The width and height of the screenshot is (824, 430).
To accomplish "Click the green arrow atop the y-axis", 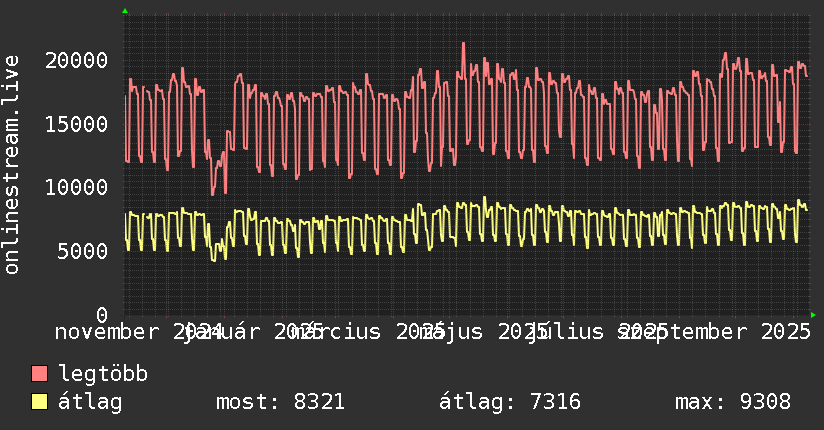I will 125,11.
